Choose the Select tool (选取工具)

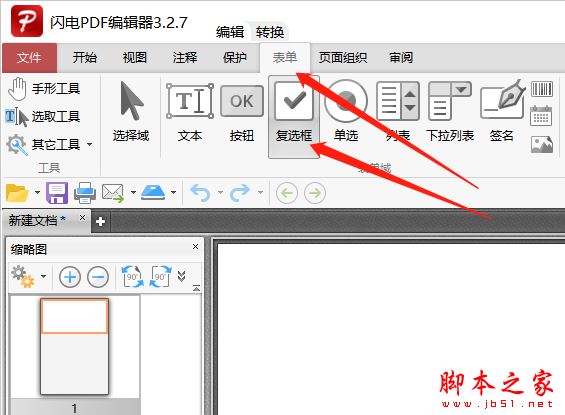pos(43,117)
